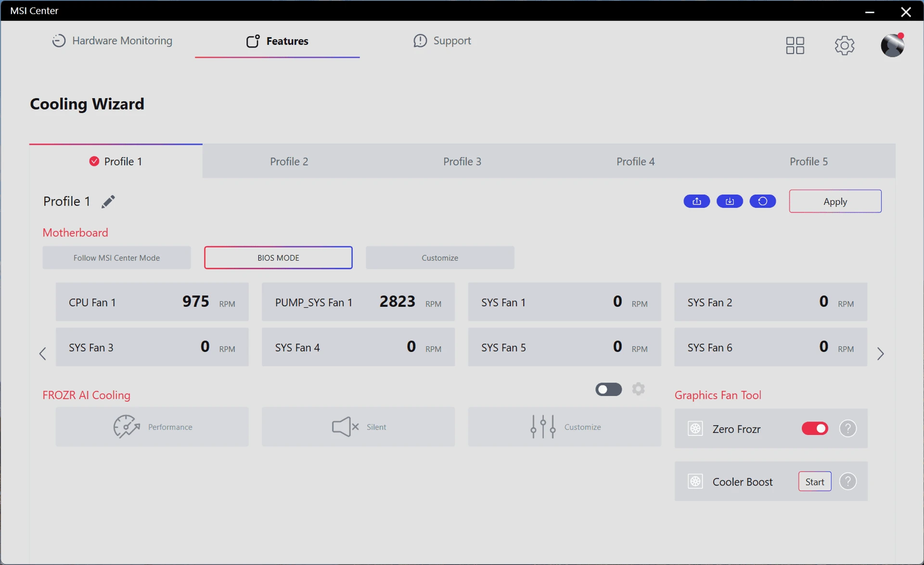Click the blue import profile icon

click(730, 201)
